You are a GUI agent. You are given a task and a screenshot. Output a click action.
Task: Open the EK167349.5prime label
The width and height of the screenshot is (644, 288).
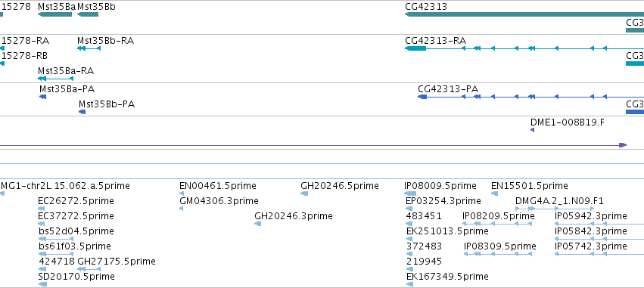(448, 277)
